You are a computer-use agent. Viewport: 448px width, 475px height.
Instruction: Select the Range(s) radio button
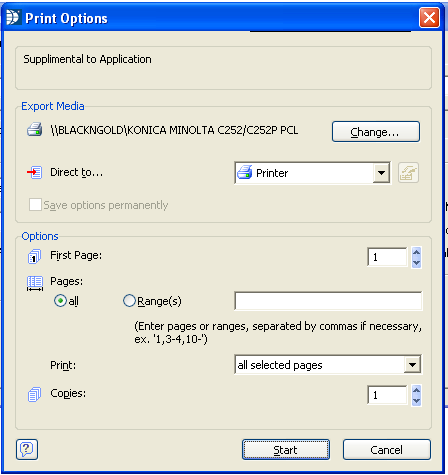[x=129, y=301]
